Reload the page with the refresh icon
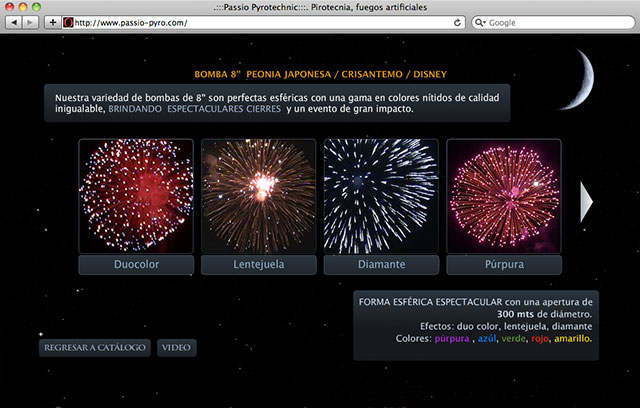This screenshot has height=408, width=640. click(457, 22)
